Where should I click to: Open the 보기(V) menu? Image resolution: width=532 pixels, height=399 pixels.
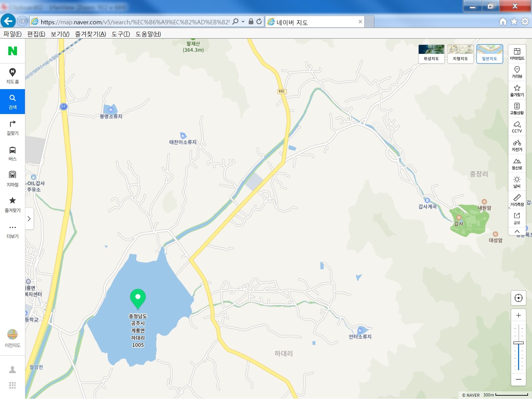click(60, 34)
